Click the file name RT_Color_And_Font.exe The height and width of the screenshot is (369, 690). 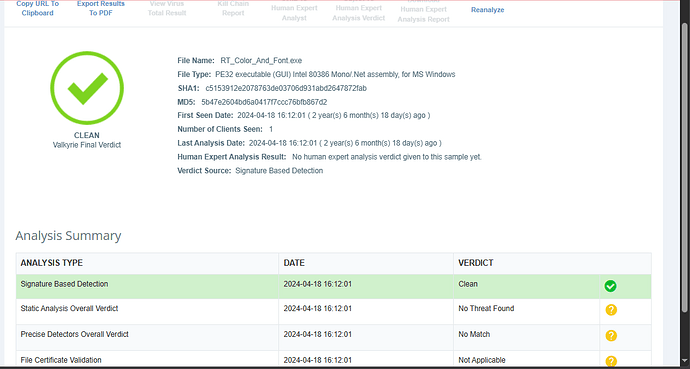pos(261,61)
